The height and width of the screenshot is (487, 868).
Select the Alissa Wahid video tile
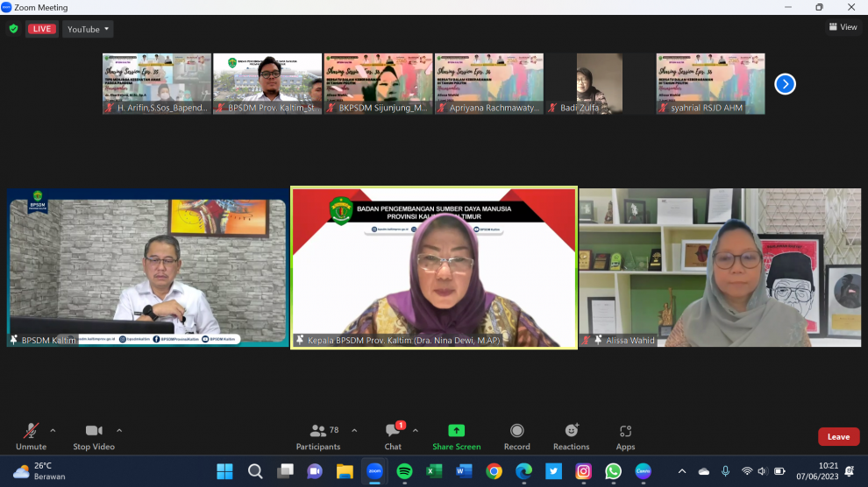[x=721, y=267]
